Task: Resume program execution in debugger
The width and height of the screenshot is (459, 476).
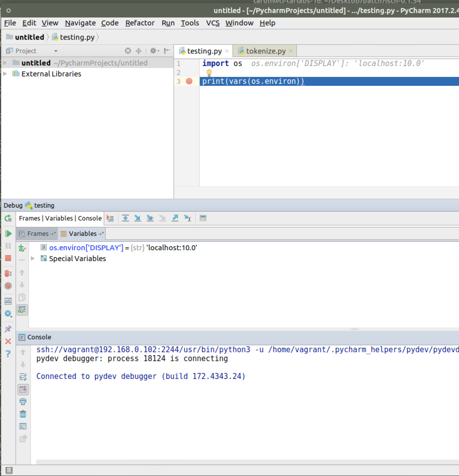Action: coord(8,234)
